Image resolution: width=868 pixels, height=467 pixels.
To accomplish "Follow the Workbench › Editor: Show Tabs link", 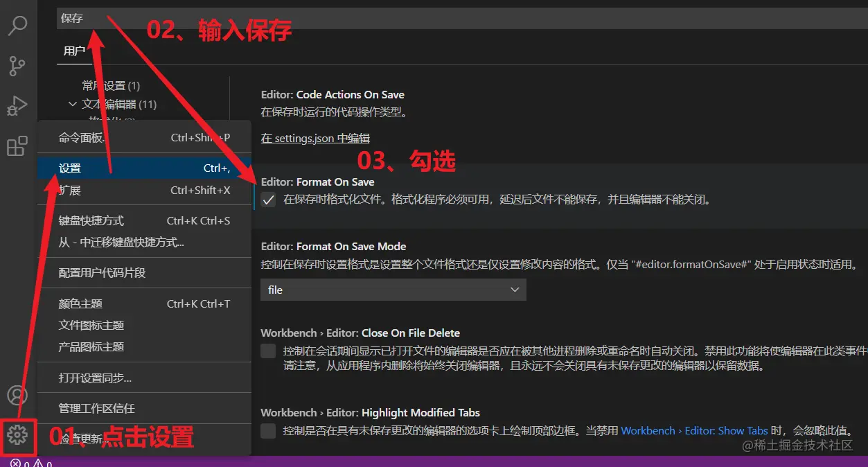I will 695,431.
